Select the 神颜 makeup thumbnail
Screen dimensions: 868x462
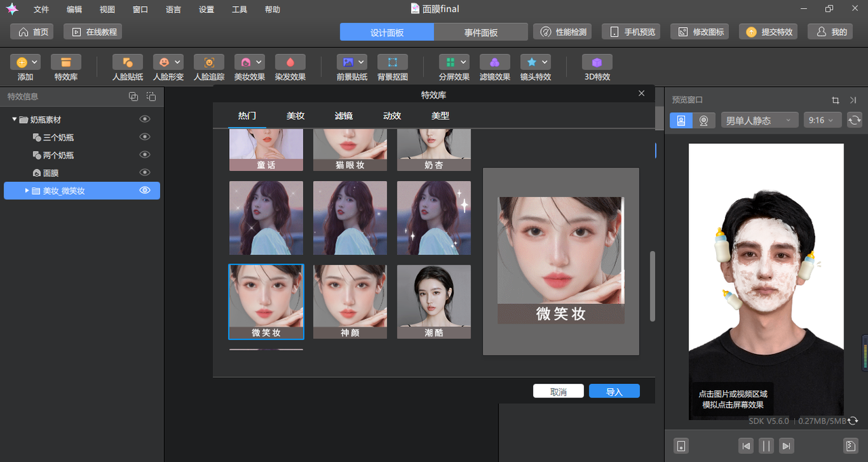pyautogui.click(x=350, y=302)
